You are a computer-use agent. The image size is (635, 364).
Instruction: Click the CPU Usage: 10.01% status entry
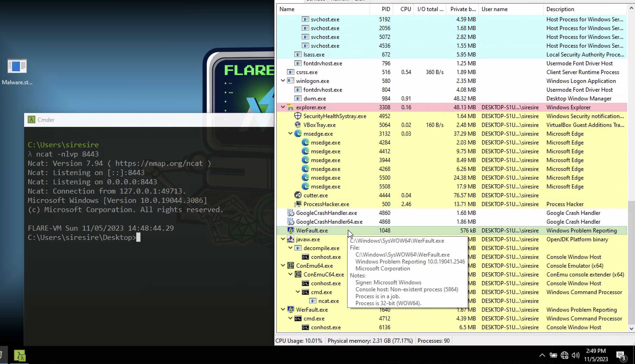tap(299, 341)
